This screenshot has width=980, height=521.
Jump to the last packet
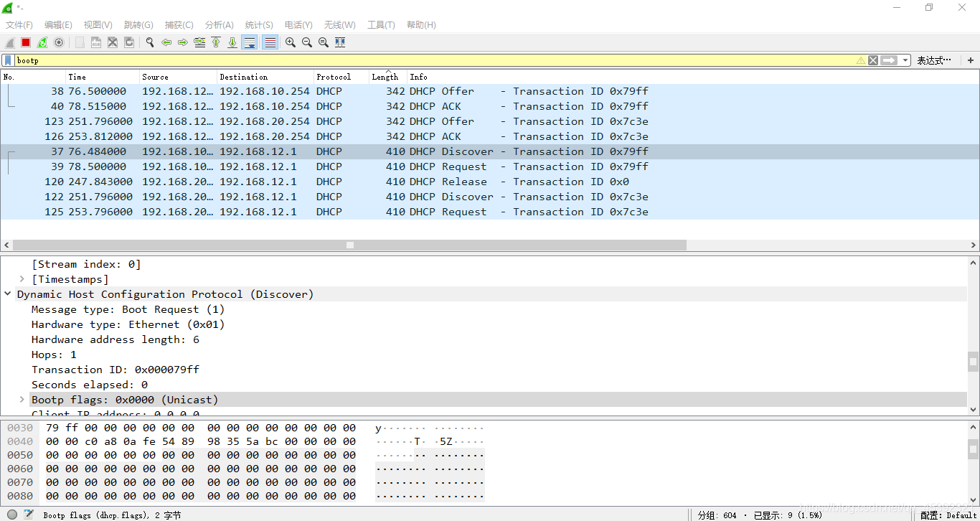(232, 42)
